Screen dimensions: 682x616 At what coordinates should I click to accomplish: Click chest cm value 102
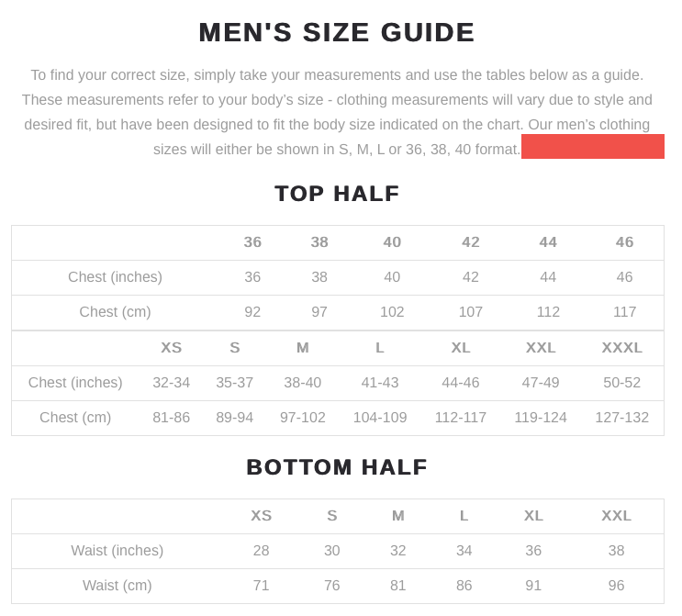(x=392, y=312)
